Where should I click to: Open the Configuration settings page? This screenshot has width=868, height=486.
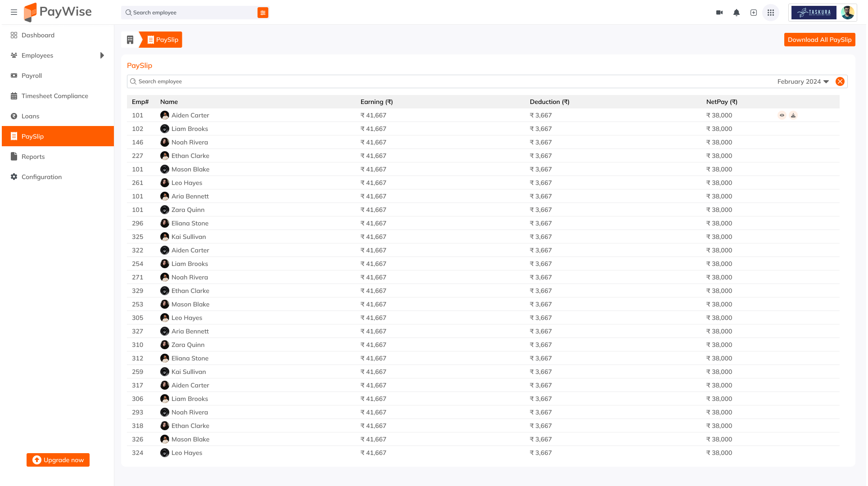click(41, 177)
